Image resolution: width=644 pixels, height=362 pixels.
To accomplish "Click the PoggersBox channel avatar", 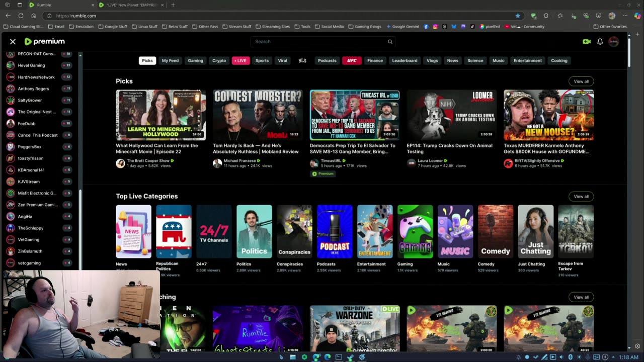I will tap(10, 147).
